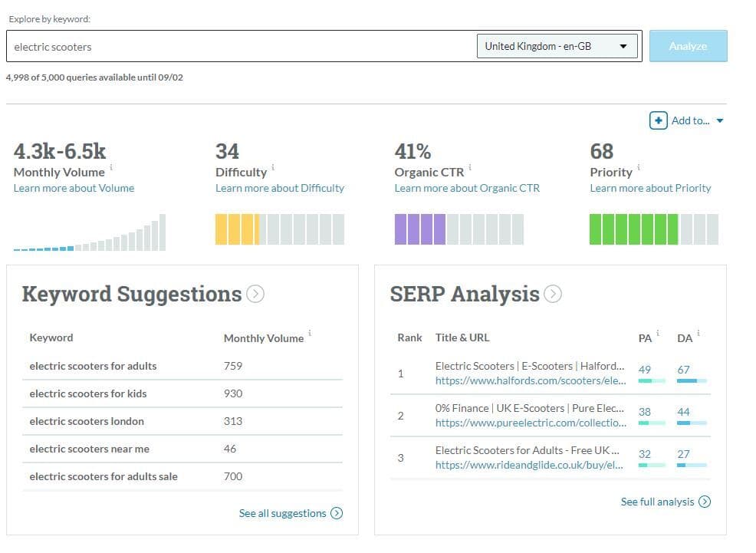
Task: Open Learn more about Difficulty link
Action: [280, 188]
